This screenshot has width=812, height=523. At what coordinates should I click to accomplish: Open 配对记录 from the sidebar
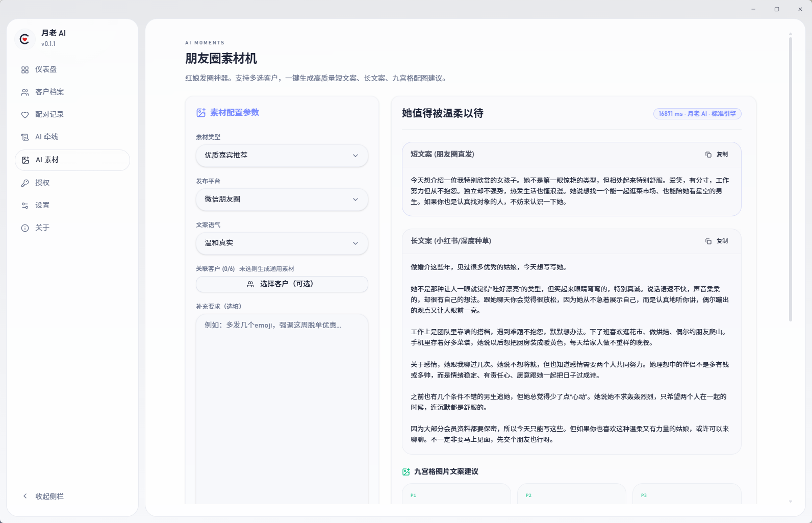72,114
